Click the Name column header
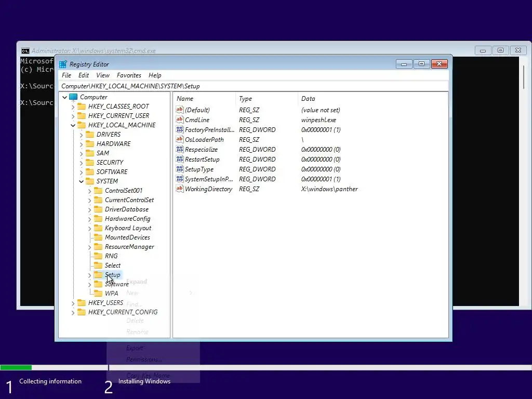The height and width of the screenshot is (399, 532). [x=205, y=99]
